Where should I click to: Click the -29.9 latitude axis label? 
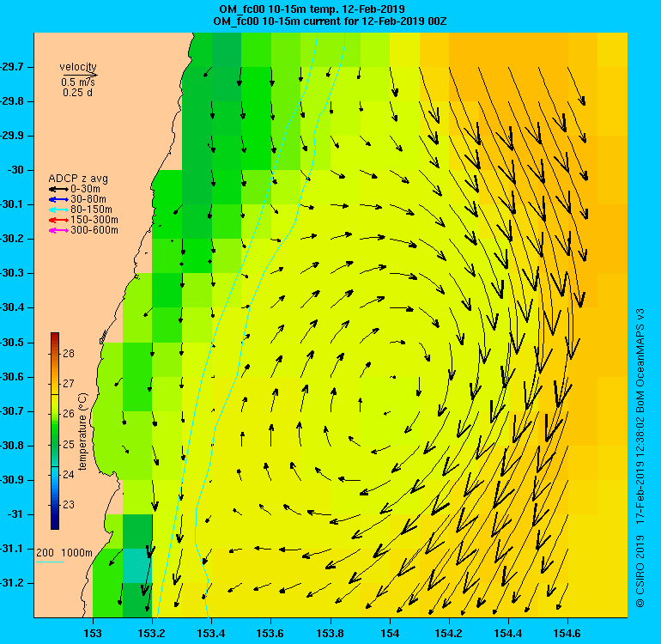[x=12, y=136]
